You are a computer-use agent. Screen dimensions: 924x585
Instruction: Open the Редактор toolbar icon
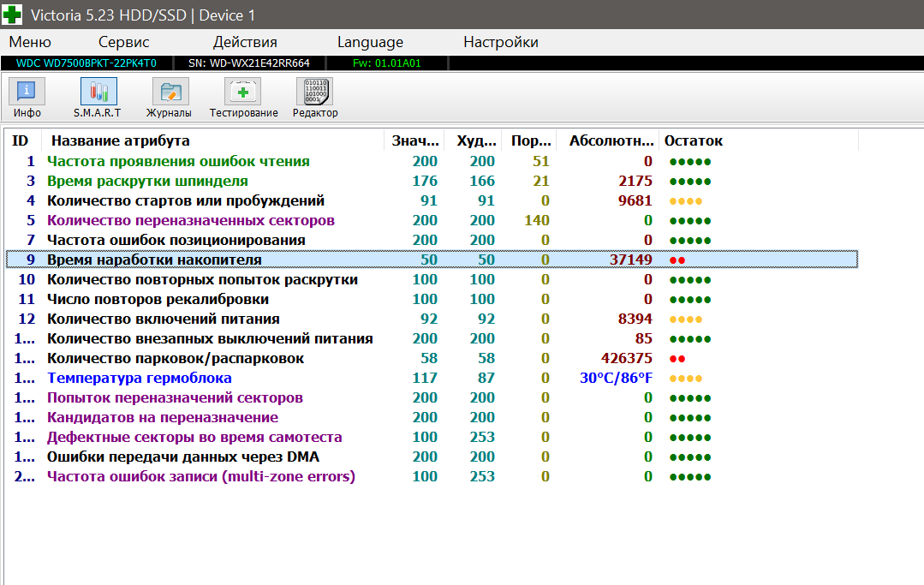(x=315, y=98)
